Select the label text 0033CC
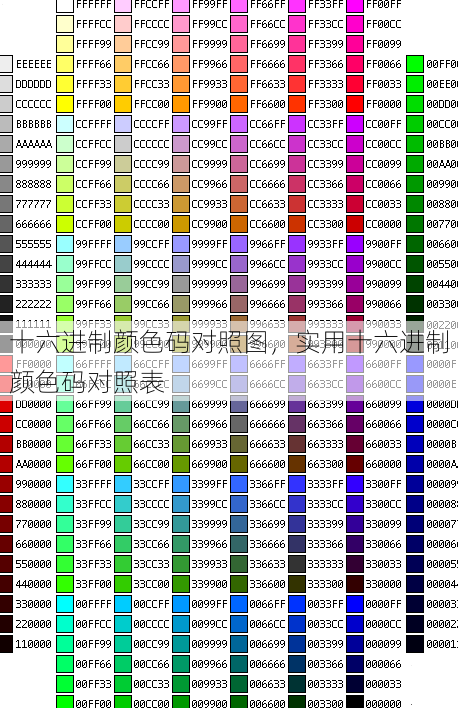 (326, 624)
